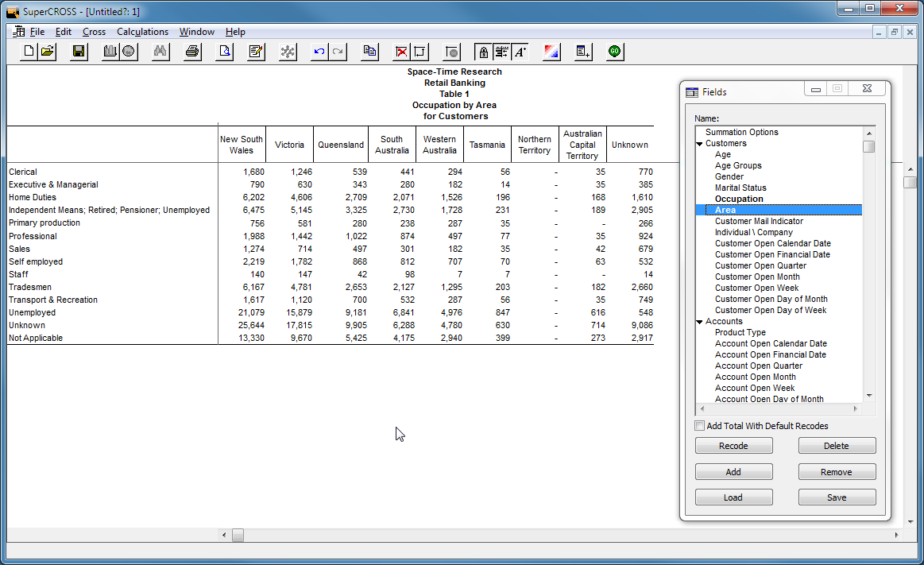
Task: Open the Cross menu
Action: pos(94,32)
